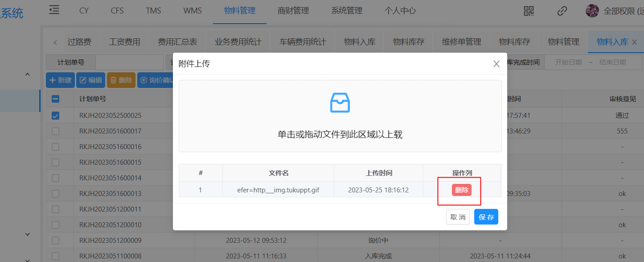Collapse the sidebar menu fold icon
644x262 pixels.
pos(54,10)
